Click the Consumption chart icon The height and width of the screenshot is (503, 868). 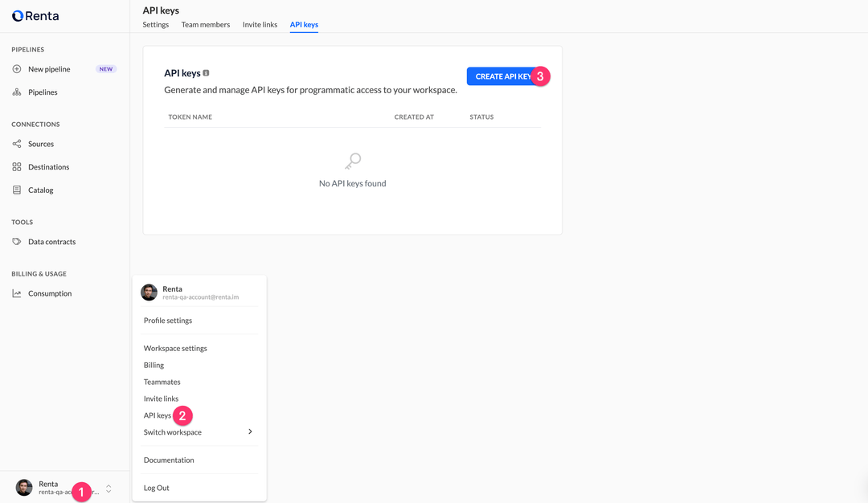click(x=18, y=292)
